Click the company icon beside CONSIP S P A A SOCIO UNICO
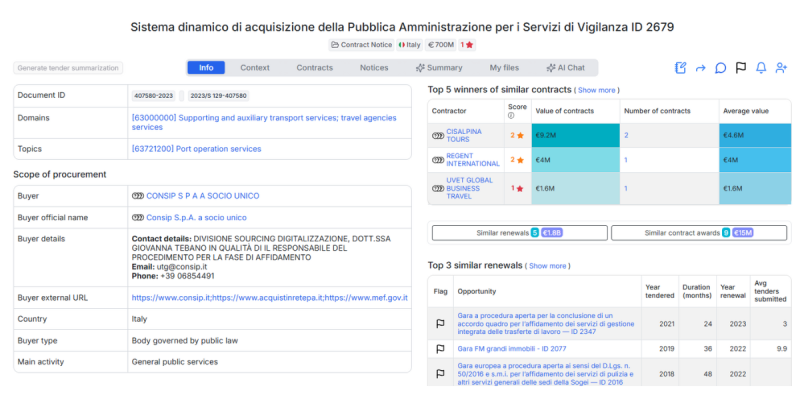 [x=138, y=196]
